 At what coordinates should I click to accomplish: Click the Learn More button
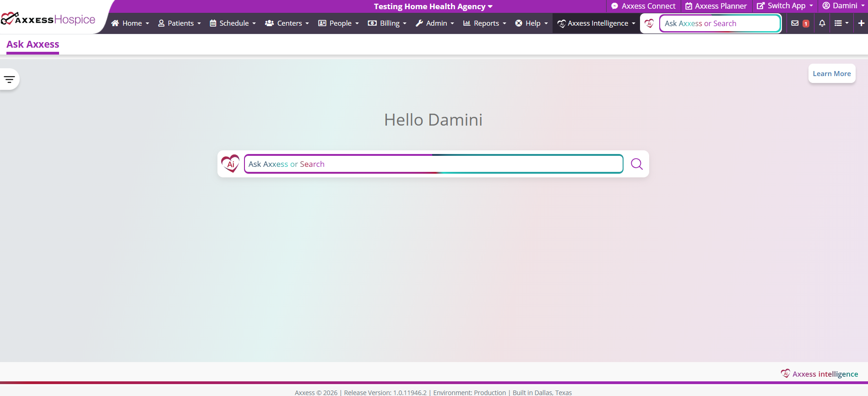click(x=831, y=74)
